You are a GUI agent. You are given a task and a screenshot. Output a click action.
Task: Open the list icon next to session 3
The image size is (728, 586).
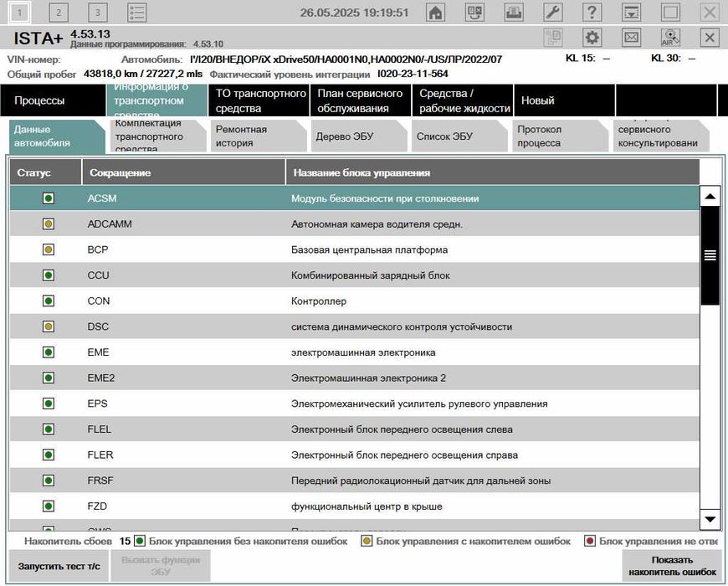click(137, 13)
